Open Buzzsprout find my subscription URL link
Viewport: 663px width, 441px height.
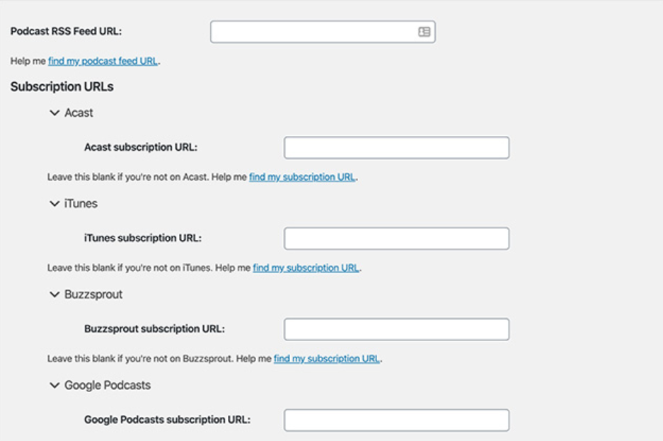coord(327,359)
